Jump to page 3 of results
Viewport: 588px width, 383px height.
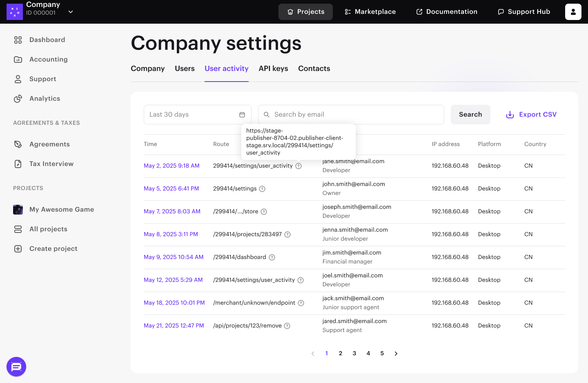click(x=354, y=354)
